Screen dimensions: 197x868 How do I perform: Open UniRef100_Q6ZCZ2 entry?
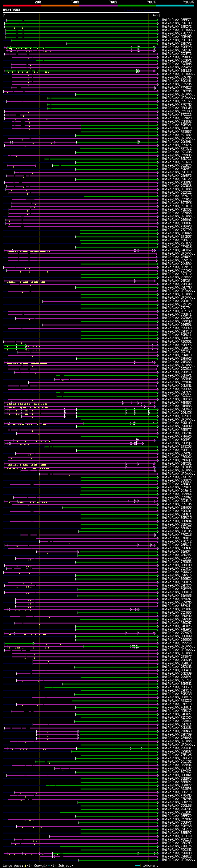pos(176,192)
